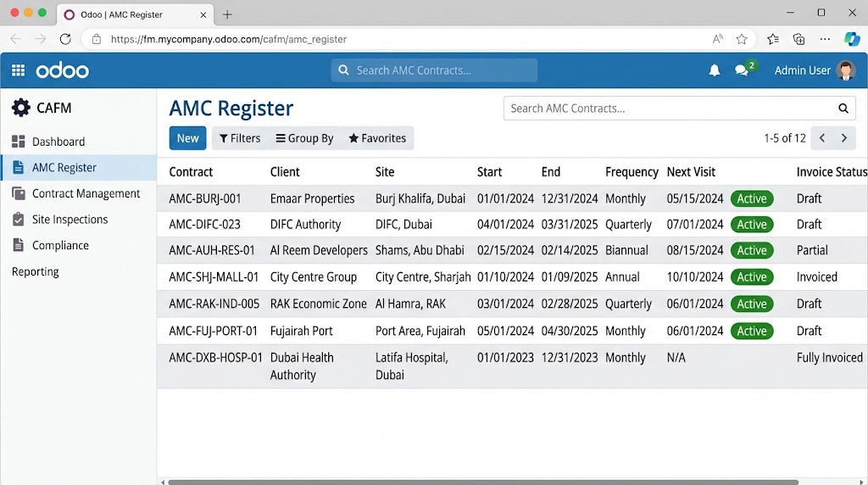The image size is (868, 485).
Task: Open browser favorites list
Action: click(x=773, y=39)
